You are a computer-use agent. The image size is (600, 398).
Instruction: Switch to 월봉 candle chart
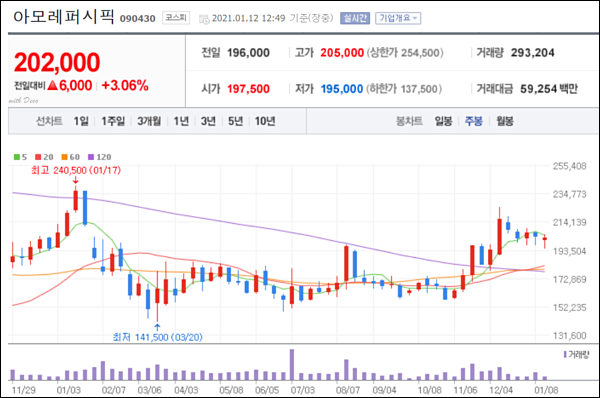point(505,121)
